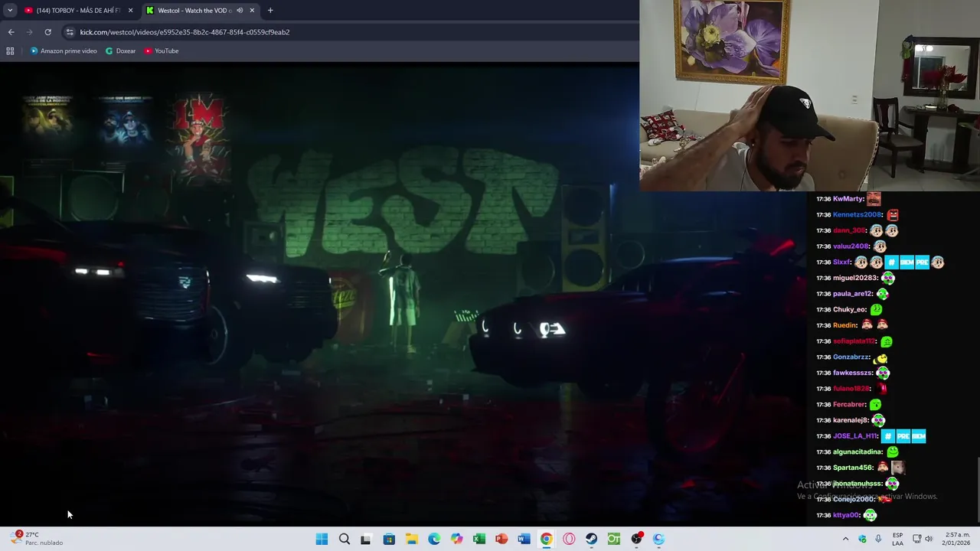Click Fercabrer in the chat
This screenshot has width=980, height=551.
pos(849,405)
